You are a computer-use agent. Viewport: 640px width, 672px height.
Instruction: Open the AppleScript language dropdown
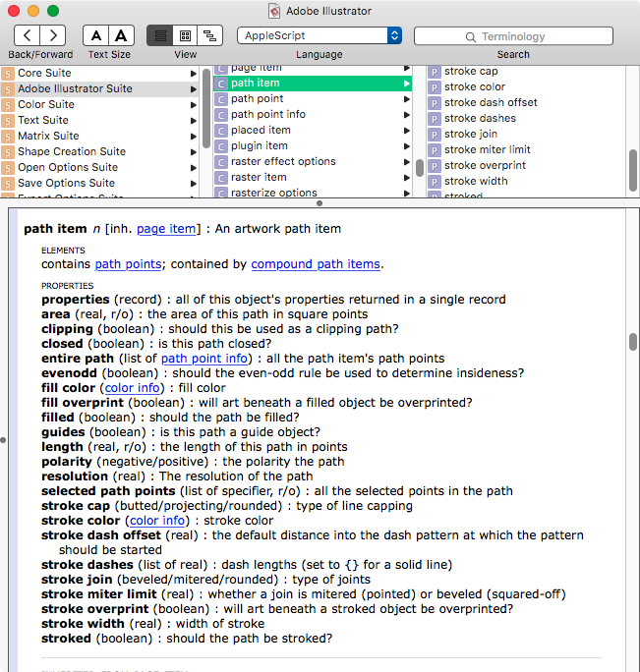pos(320,35)
